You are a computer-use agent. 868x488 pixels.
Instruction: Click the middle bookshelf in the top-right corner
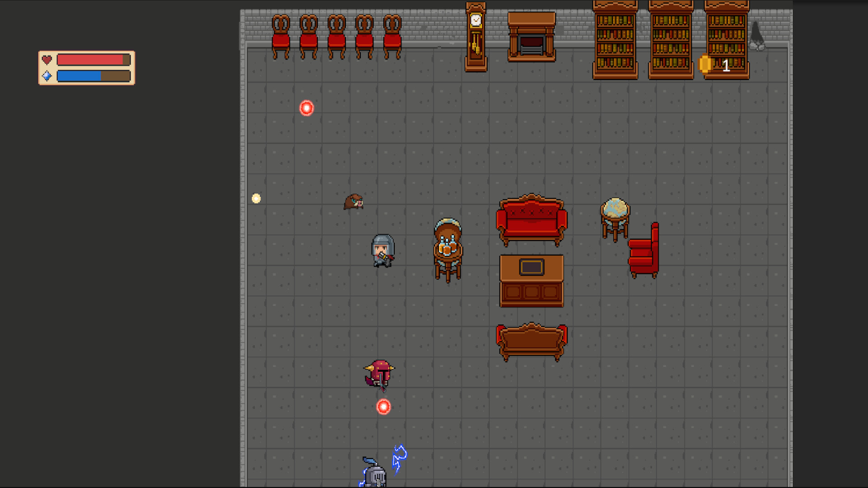[x=670, y=38]
